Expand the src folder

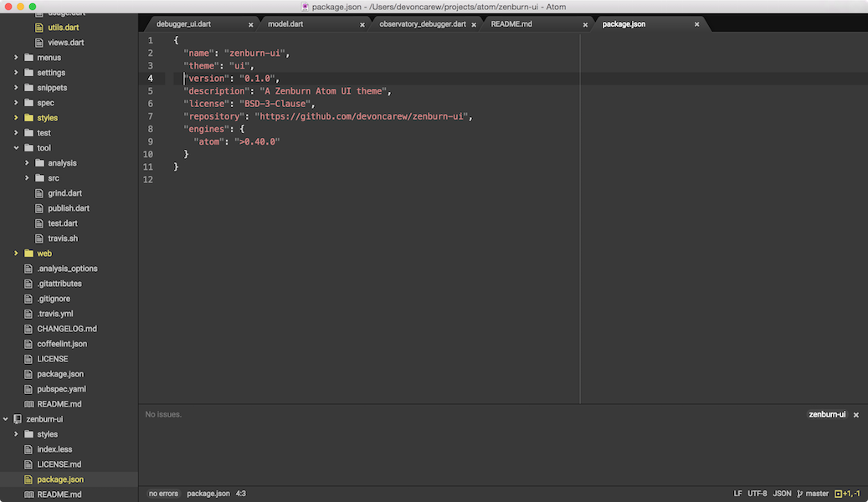click(27, 177)
